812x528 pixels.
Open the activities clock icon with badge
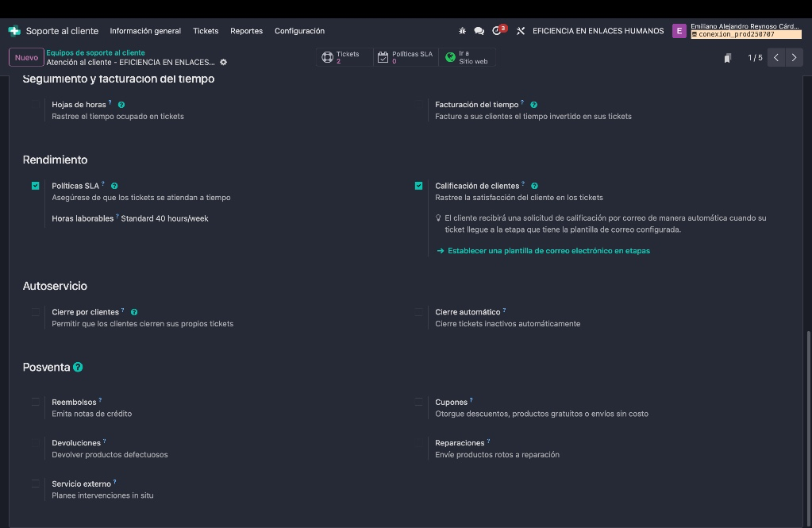[498, 31]
